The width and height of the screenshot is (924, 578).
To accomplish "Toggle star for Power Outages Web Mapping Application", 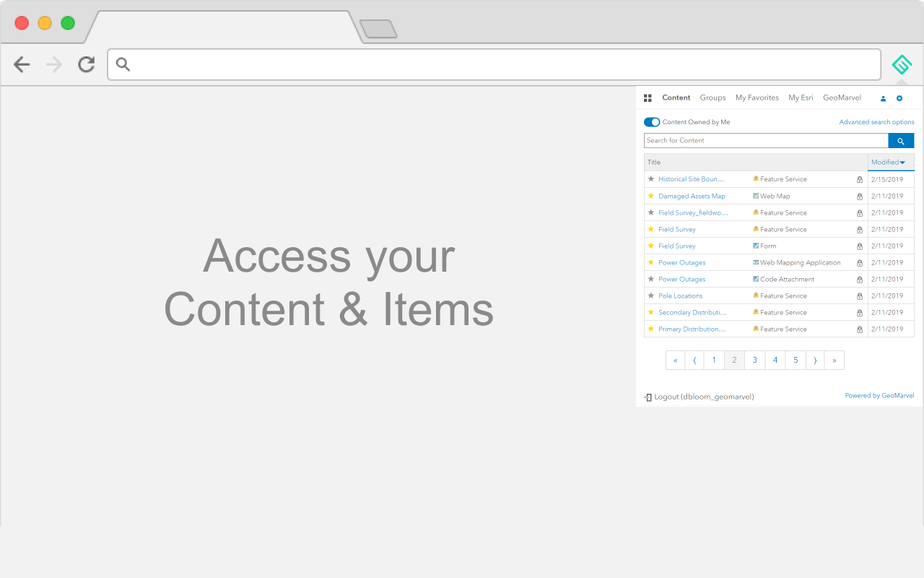I will 650,262.
